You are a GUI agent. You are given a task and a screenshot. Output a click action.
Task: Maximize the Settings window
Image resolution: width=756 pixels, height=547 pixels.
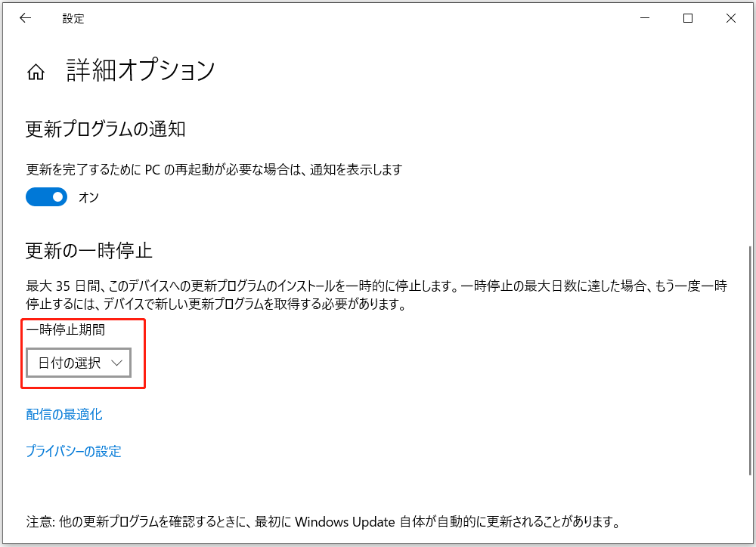pos(687,17)
